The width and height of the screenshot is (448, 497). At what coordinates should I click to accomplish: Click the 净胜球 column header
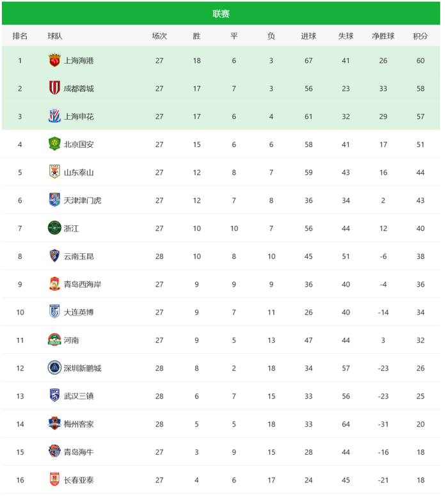click(x=383, y=36)
